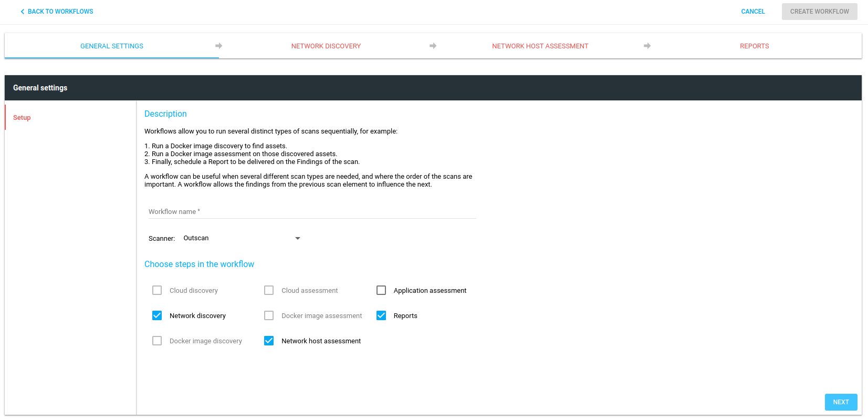Click the Next button
The image size is (868, 419).
click(x=841, y=402)
